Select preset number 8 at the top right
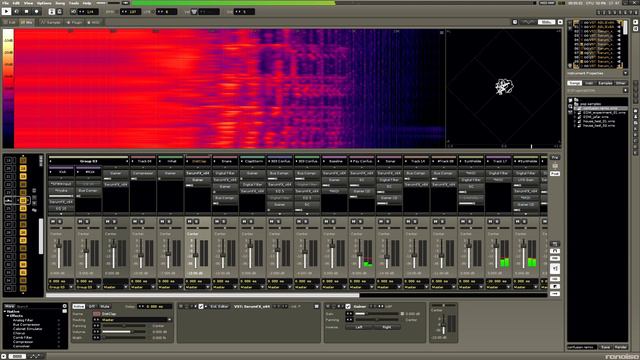 [636, 13]
